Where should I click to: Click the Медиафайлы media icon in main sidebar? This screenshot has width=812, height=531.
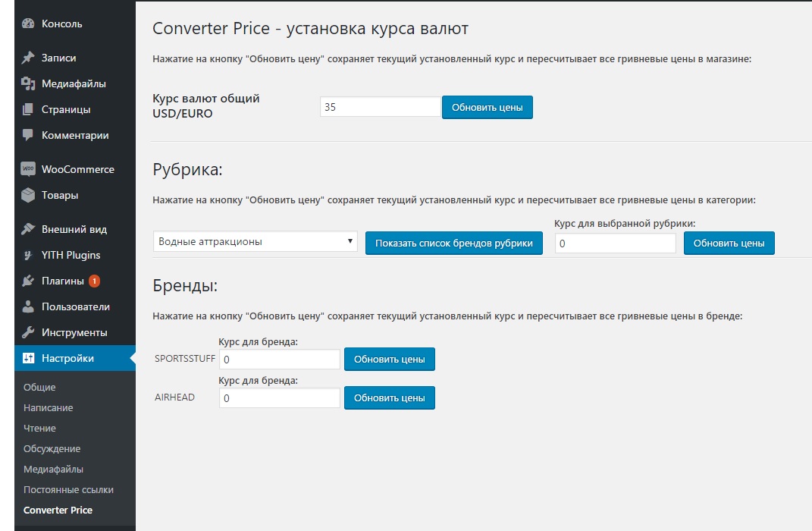point(28,84)
